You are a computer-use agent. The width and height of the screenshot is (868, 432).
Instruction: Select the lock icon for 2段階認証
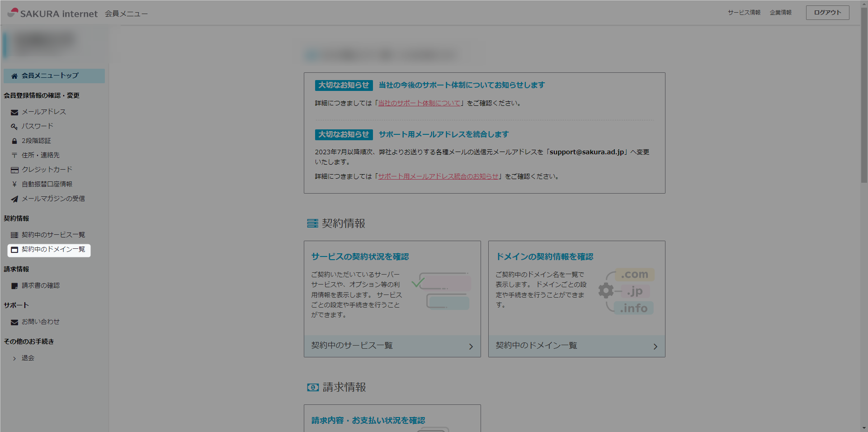click(14, 141)
